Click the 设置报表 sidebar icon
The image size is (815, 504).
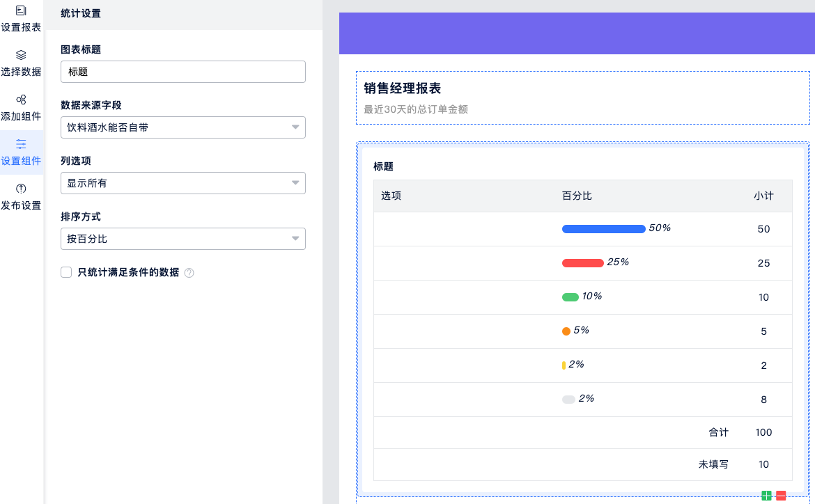coord(21,10)
